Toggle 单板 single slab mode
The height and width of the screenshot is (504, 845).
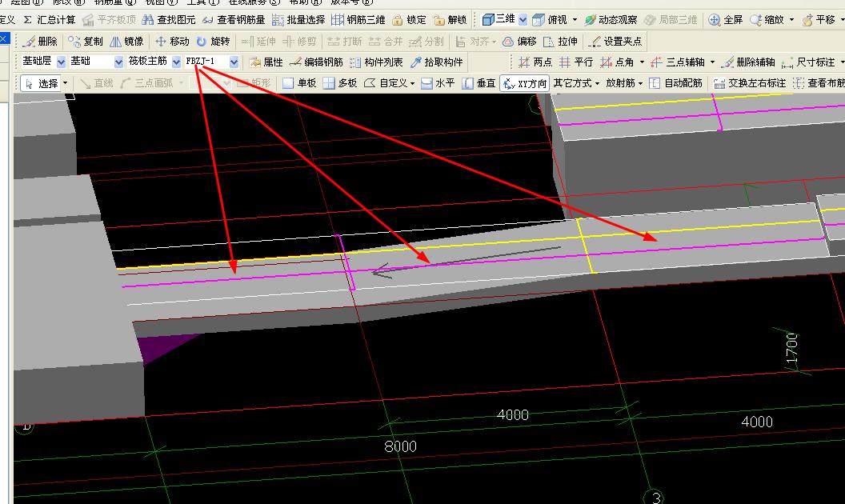(x=299, y=83)
